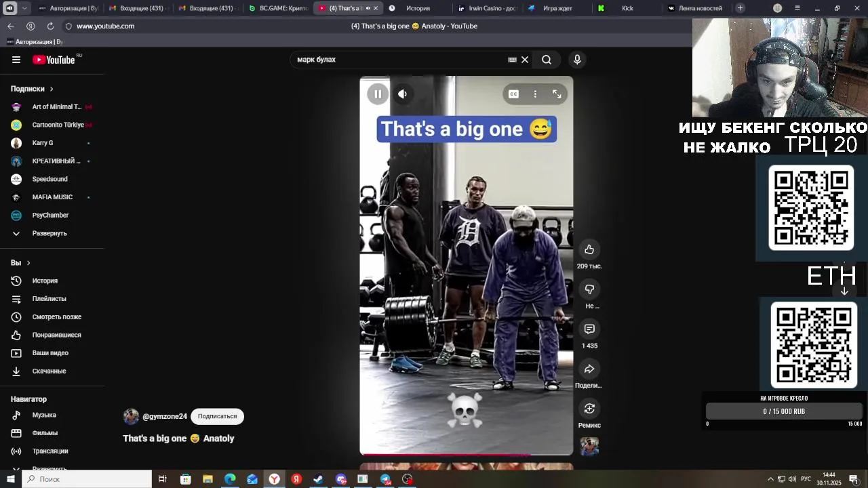868x488 pixels.
Task: Close the active That's a big one tab
Action: [376, 8]
